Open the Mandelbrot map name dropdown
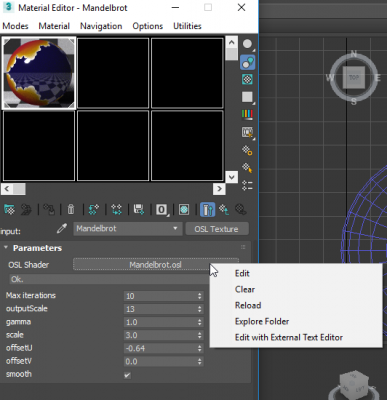Screen dimensions: 387x400 pyautogui.click(x=127, y=229)
